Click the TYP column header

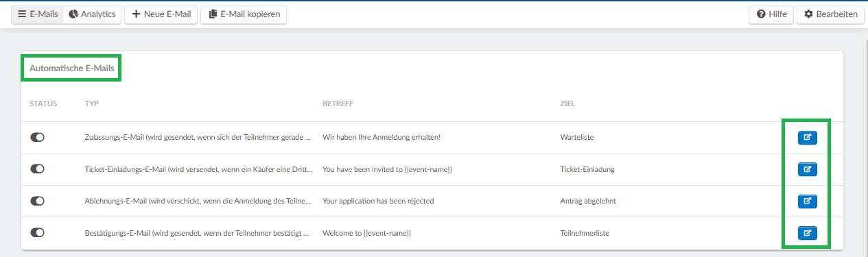pyautogui.click(x=92, y=104)
